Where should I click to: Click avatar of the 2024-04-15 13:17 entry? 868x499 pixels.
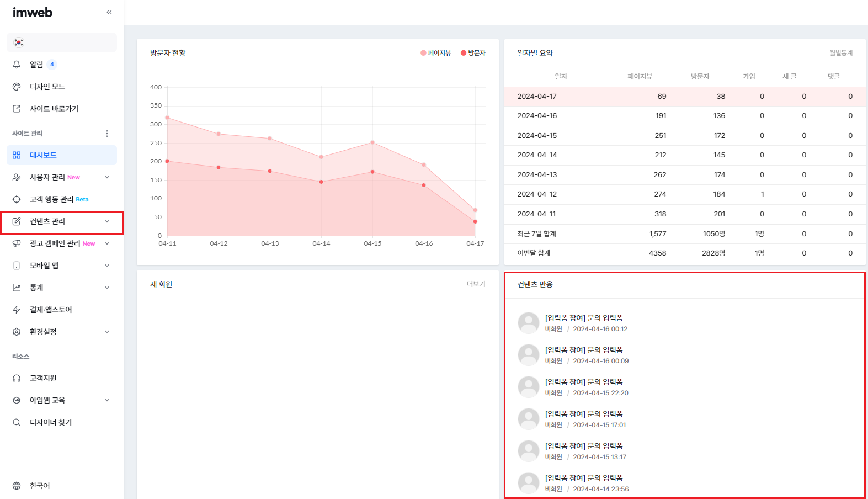(x=529, y=451)
